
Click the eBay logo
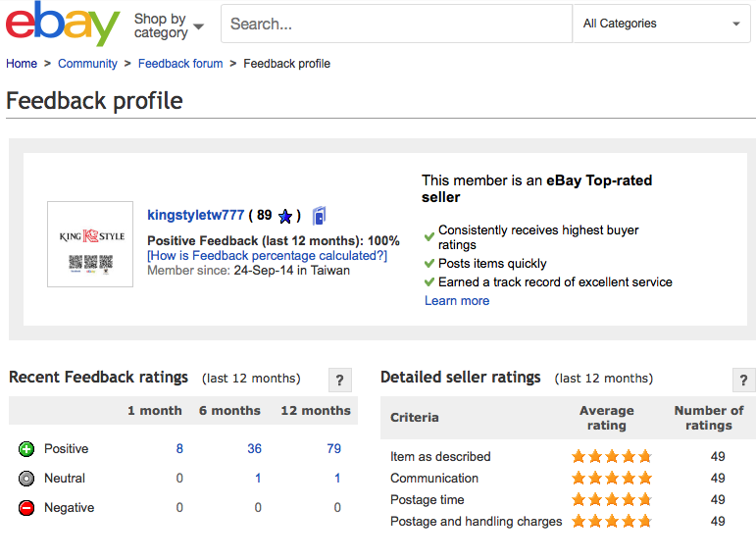[x=63, y=24]
